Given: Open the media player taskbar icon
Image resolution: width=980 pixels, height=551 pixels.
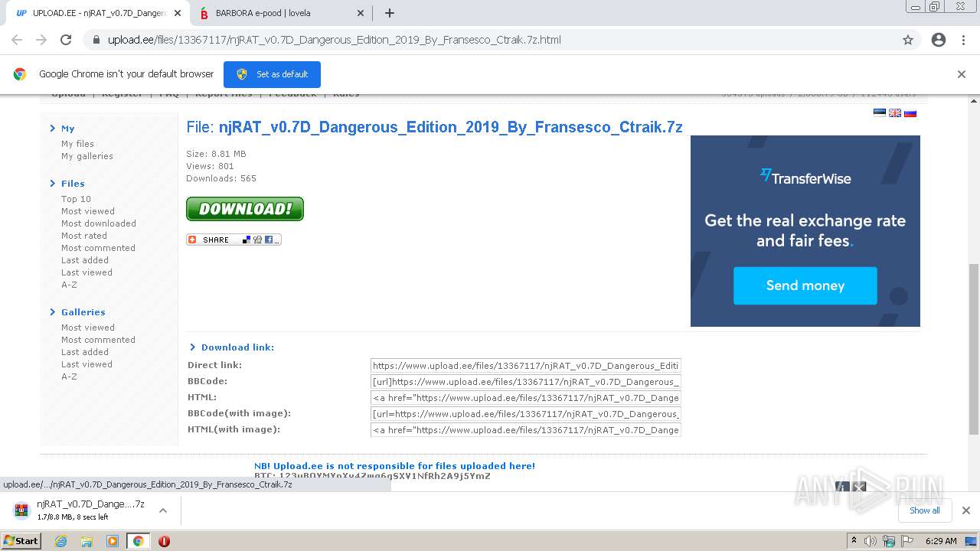Looking at the screenshot, I should click(x=113, y=541).
